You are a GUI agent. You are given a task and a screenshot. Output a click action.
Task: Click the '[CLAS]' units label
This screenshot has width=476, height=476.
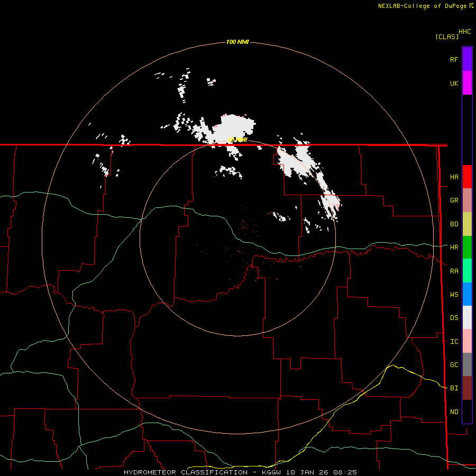pyautogui.click(x=447, y=36)
